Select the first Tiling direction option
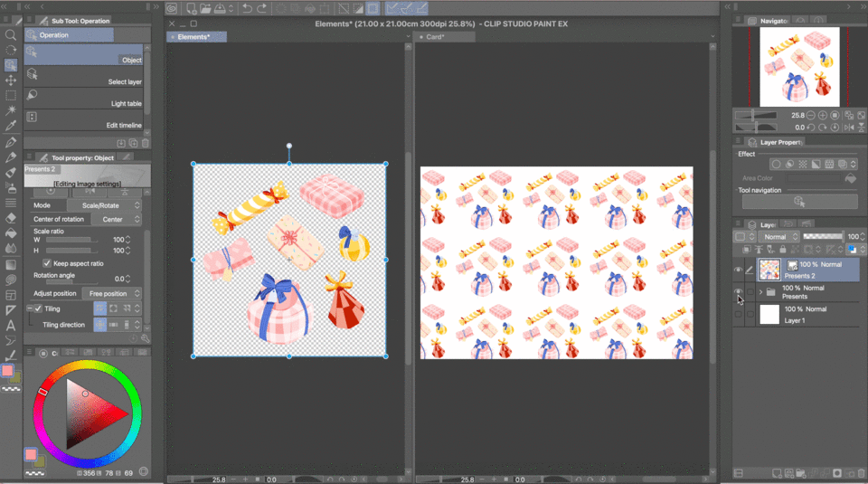Image resolution: width=868 pixels, height=484 pixels. coord(100,325)
